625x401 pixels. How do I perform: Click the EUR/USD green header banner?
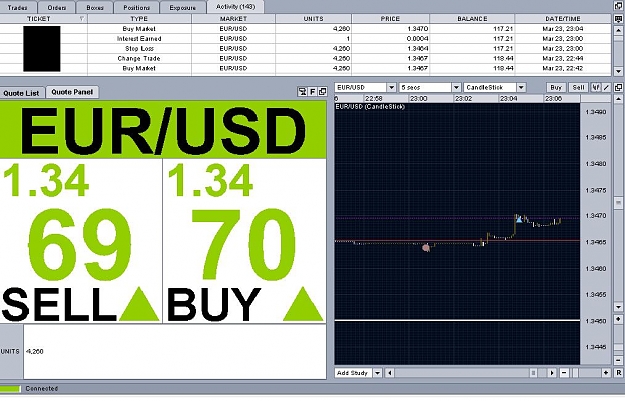(x=163, y=130)
